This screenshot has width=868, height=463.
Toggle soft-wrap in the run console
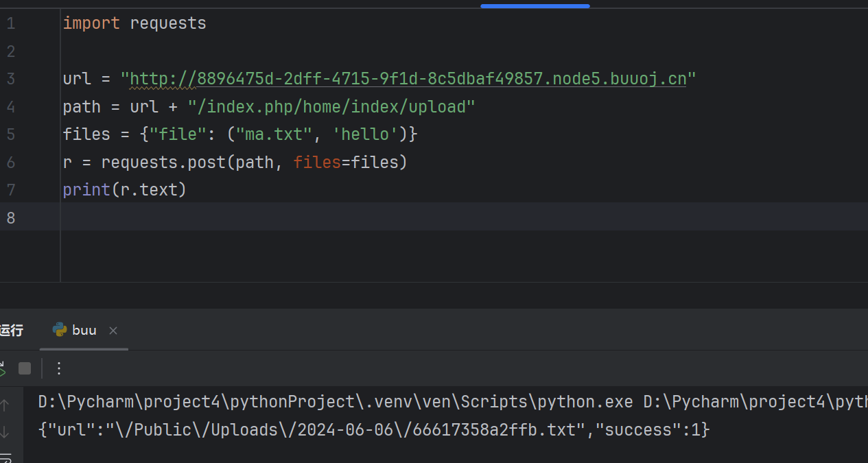point(5,458)
